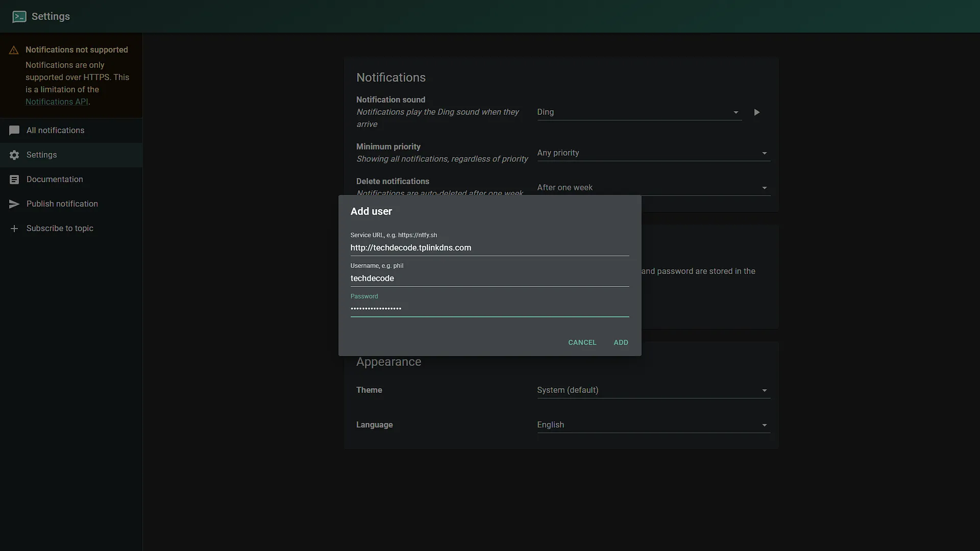Click the All notifications chat icon

tap(14, 131)
